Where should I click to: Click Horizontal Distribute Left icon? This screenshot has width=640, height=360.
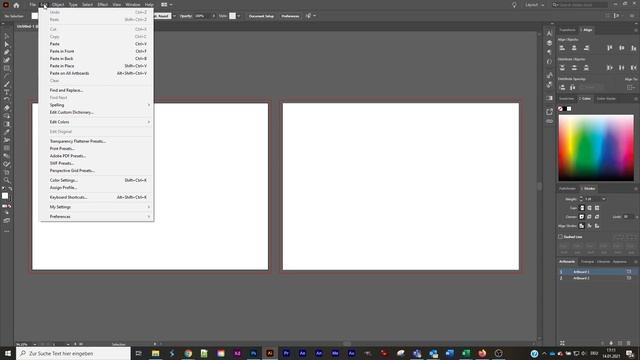coord(609,67)
